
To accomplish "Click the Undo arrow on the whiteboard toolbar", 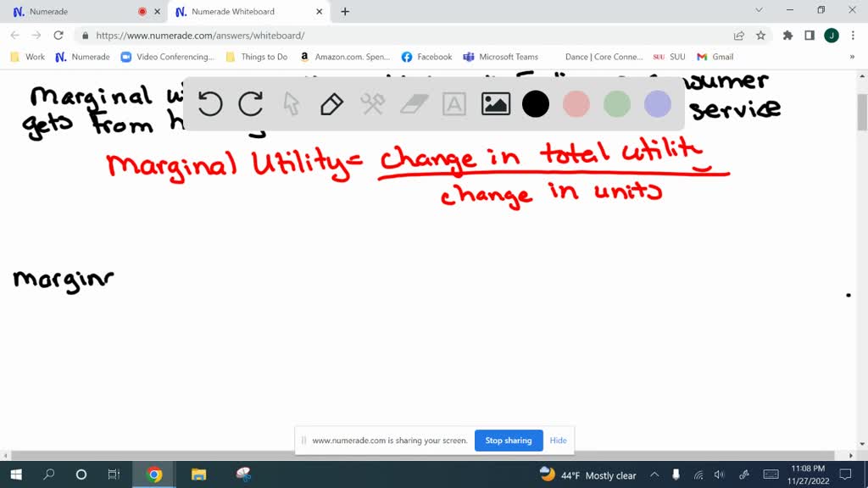I will (x=209, y=103).
